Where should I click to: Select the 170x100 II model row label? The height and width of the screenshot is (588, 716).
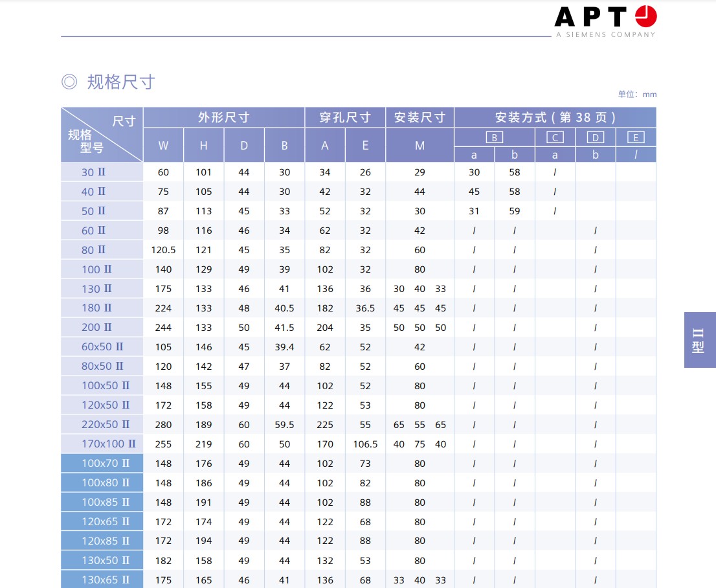(108, 444)
